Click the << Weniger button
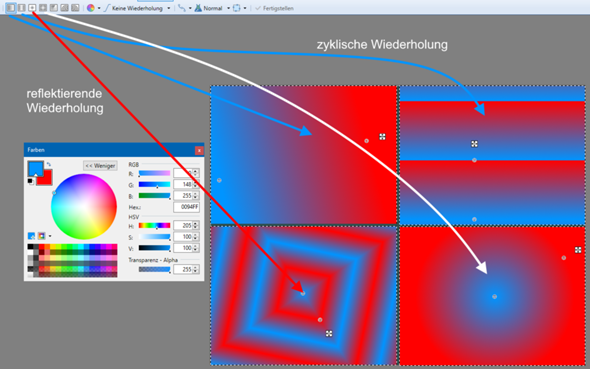The width and height of the screenshot is (590, 369). [100, 166]
